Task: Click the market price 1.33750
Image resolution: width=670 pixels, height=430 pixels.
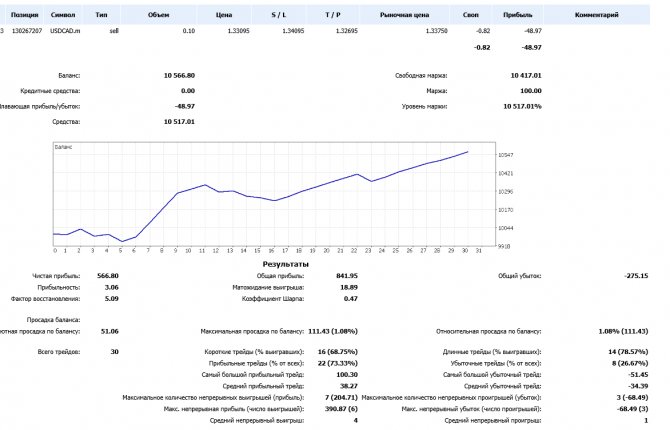Action: point(437,31)
